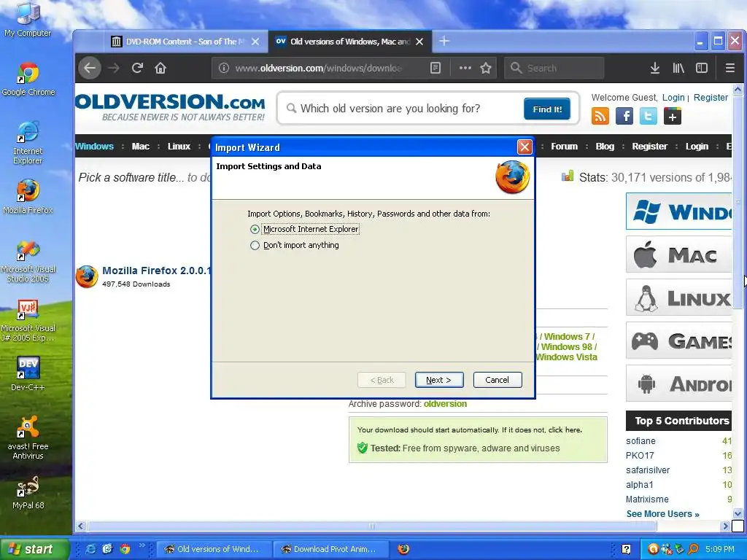Open a new browser tab
Screen dimensions: 747x560
pyautogui.click(x=444, y=42)
